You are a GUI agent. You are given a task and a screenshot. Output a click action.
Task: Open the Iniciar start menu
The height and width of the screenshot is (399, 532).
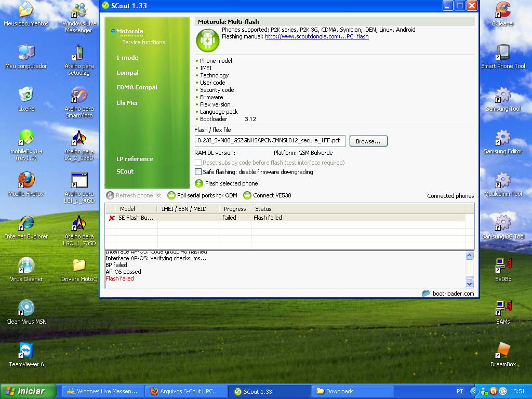[28, 391]
